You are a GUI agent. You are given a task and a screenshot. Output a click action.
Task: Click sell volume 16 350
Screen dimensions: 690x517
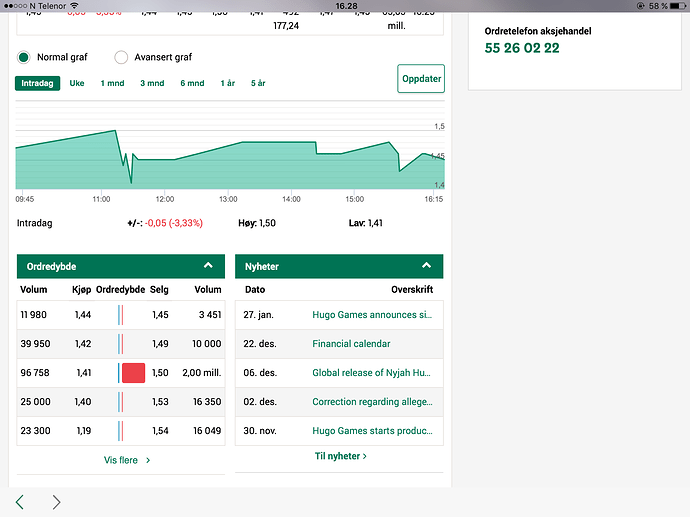(x=207, y=402)
